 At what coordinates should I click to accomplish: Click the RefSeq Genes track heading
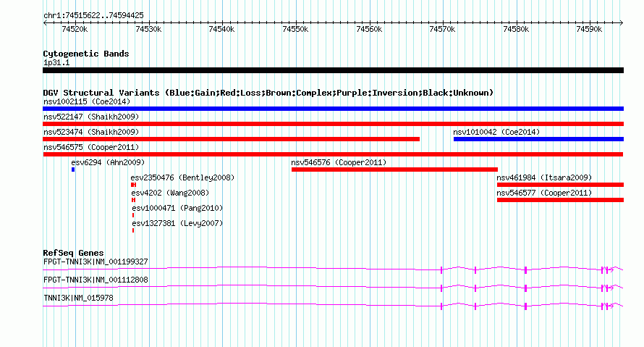[73, 253]
